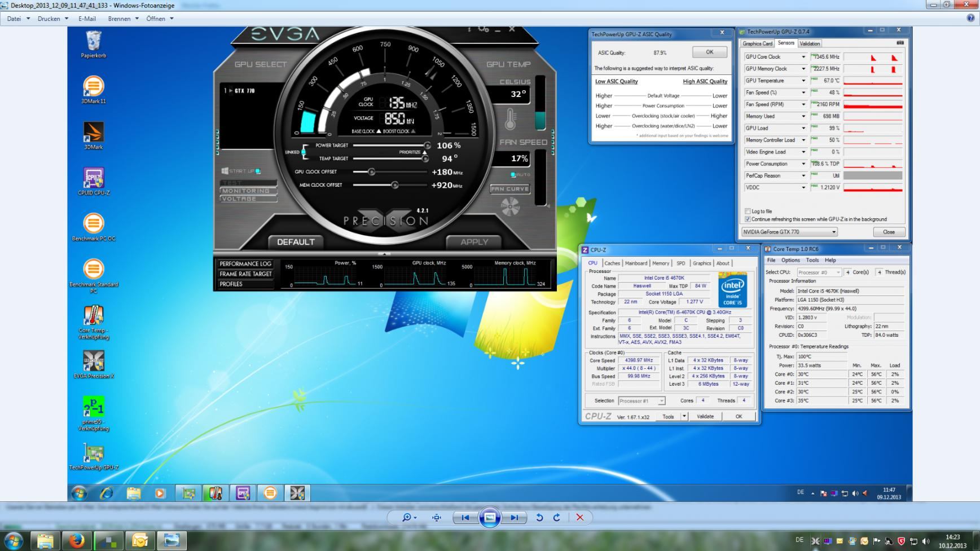Click the E-Mail menu item
The image size is (980, 551).
87,19
